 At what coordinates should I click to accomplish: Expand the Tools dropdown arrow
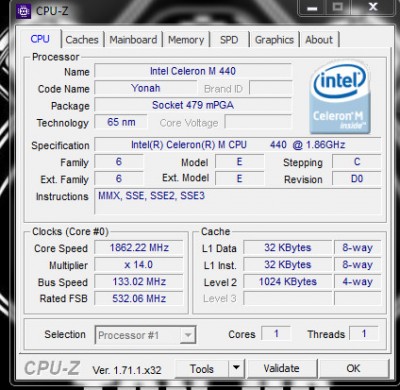[x=236, y=369]
